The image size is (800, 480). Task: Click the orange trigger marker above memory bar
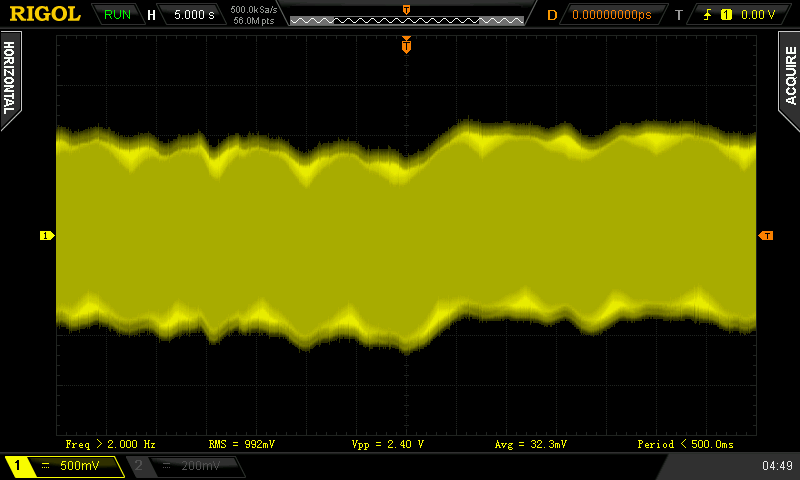pyautogui.click(x=407, y=10)
